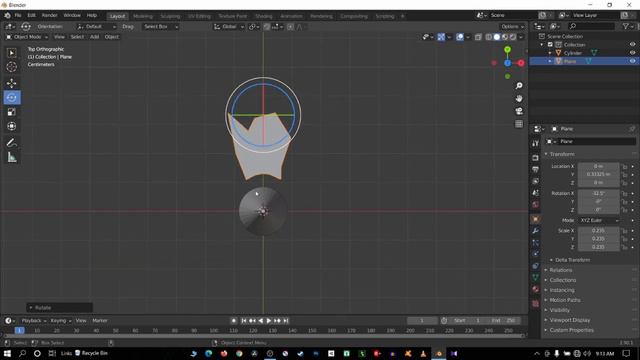Switch to the Modeling workspace tab
The image size is (640, 360).
pos(143,16)
